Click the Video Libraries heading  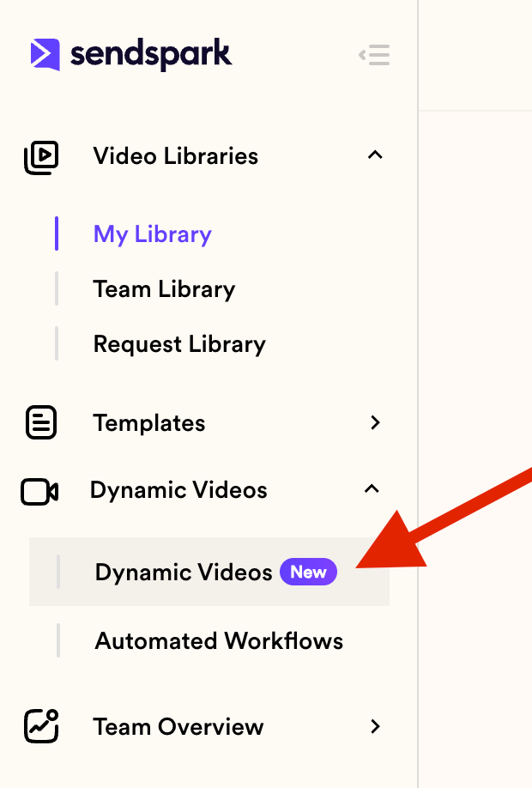coord(176,155)
